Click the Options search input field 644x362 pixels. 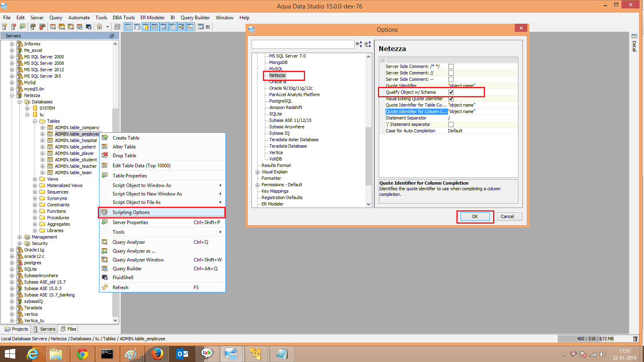303,44
